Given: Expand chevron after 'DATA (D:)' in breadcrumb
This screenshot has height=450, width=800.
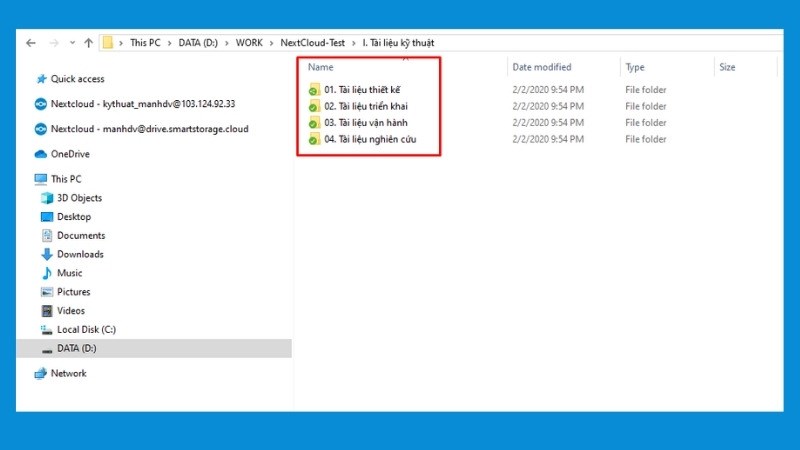Looking at the screenshot, I should pos(227,43).
